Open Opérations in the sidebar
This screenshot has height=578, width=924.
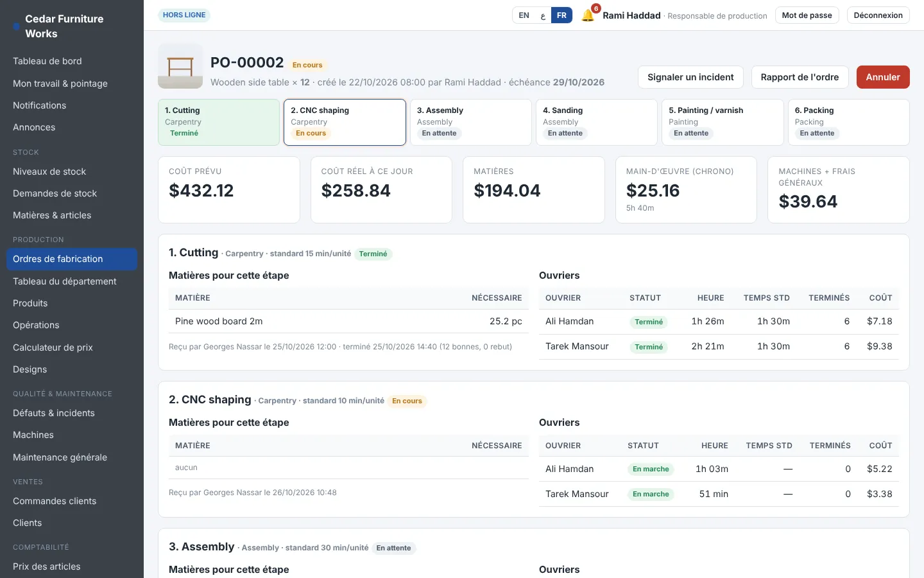72,325
